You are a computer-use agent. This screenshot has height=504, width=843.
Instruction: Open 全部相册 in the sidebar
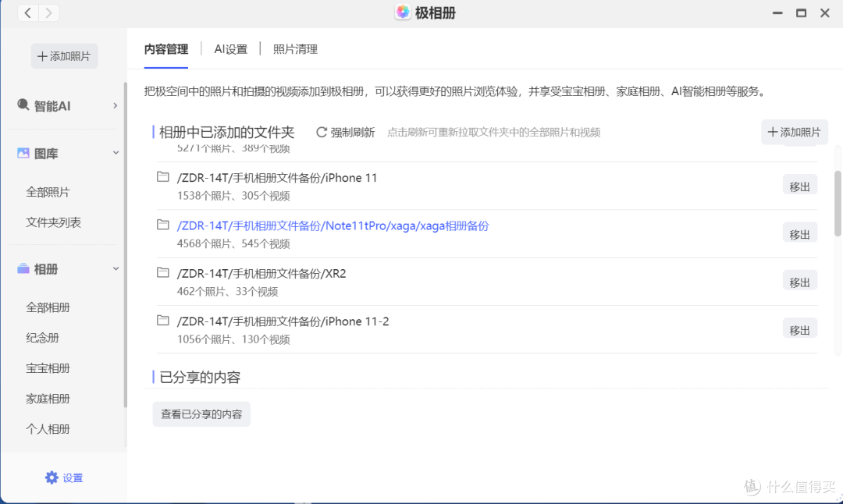point(48,307)
